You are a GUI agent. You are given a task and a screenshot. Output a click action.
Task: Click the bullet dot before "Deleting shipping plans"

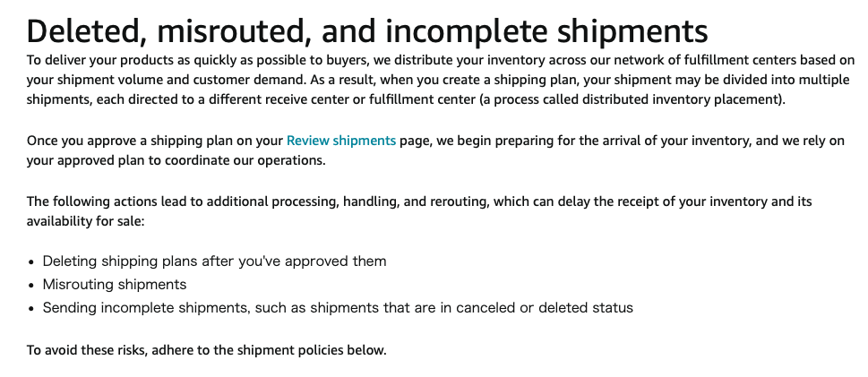click(31, 262)
